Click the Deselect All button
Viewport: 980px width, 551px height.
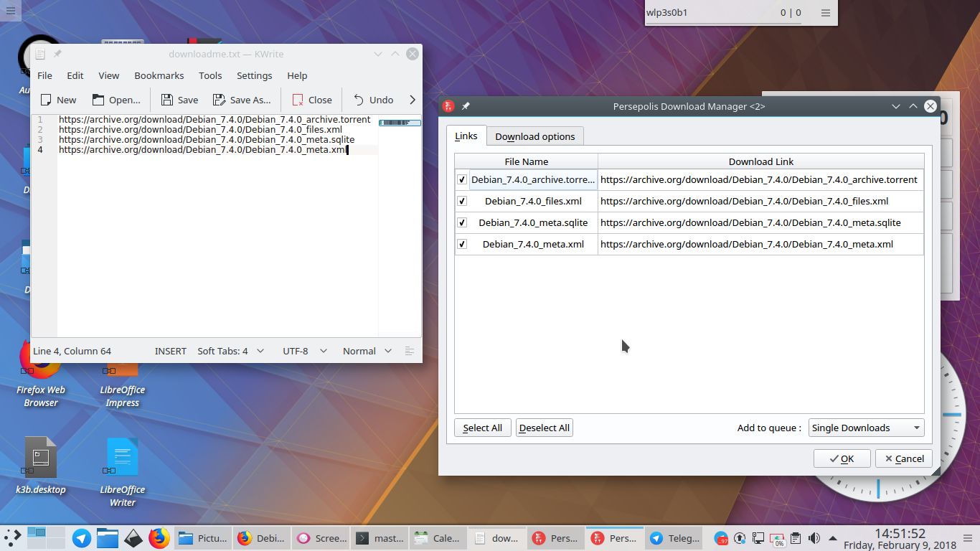coord(545,428)
